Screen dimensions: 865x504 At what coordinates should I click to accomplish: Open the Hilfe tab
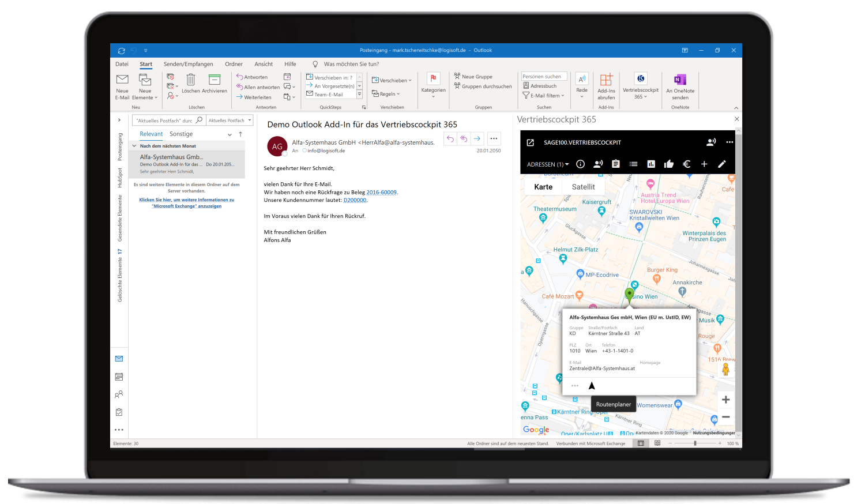[290, 64]
